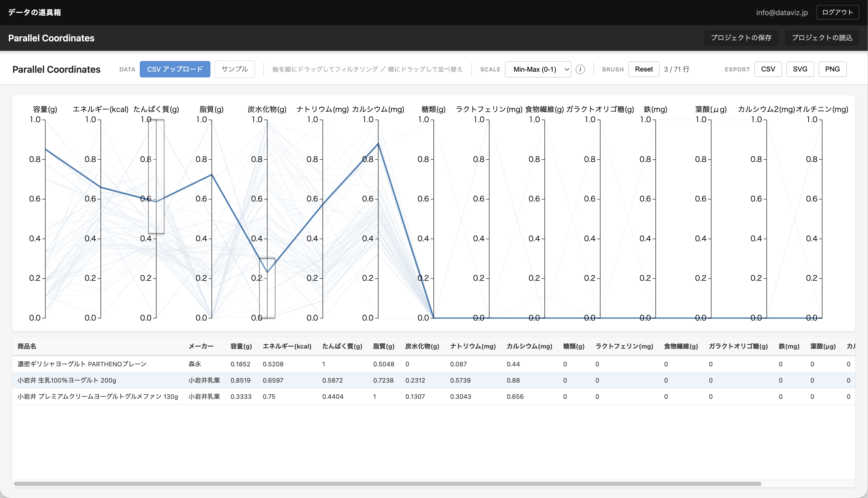Select row 小岩井 プレミアムクリームヨーグルト
868x498 pixels.
pyautogui.click(x=98, y=396)
